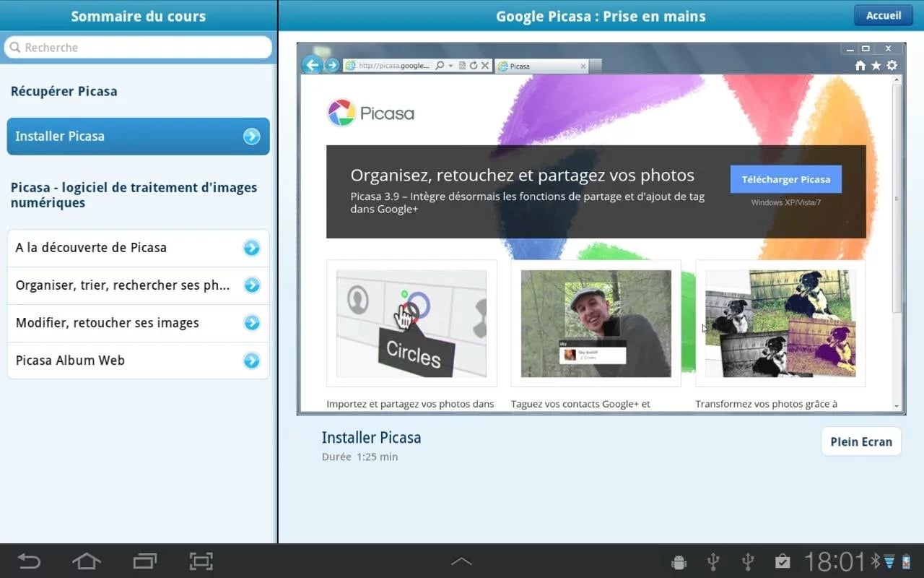This screenshot has width=924, height=578.
Task: Tap the screenshot capture icon
Action: tap(201, 561)
